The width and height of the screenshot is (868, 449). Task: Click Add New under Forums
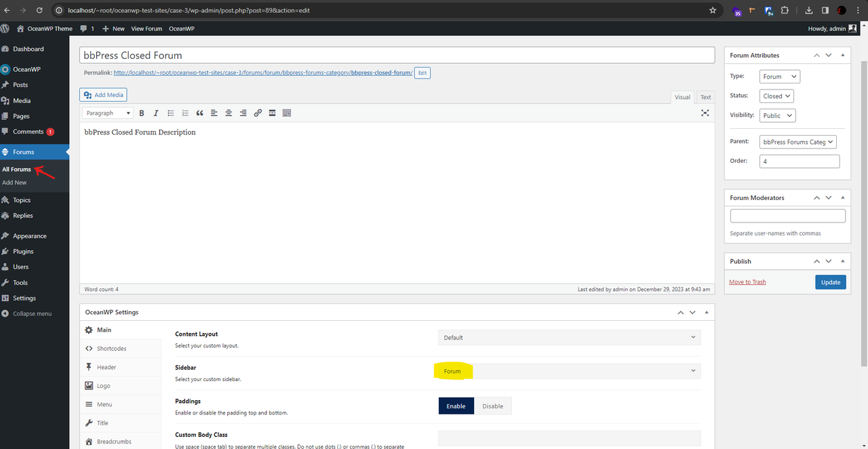[14, 182]
